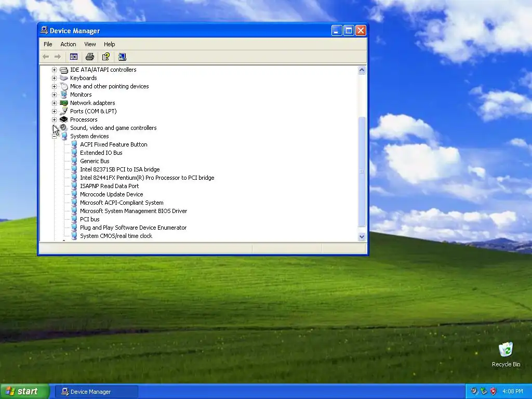Select the Network adapters card icon
The width and height of the screenshot is (532, 399).
click(x=64, y=103)
